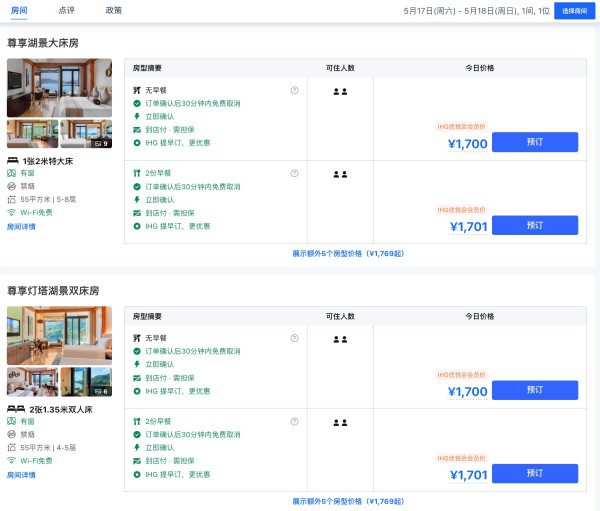The height and width of the screenshot is (511, 600).
Task: Open the 6-photo gallery thumbnail
Action: [x=86, y=382]
